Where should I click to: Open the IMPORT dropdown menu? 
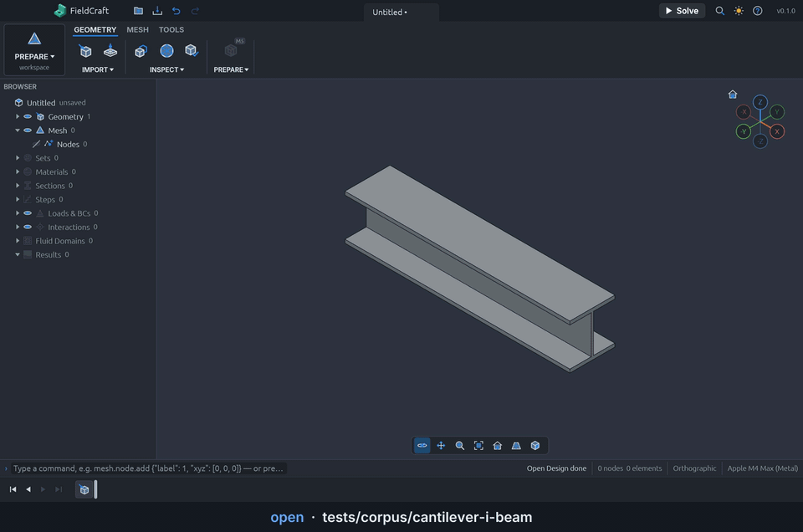(x=98, y=69)
